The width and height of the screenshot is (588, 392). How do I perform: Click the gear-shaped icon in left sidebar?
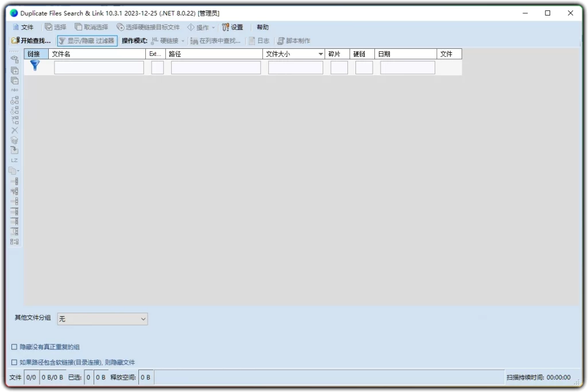[x=14, y=140]
